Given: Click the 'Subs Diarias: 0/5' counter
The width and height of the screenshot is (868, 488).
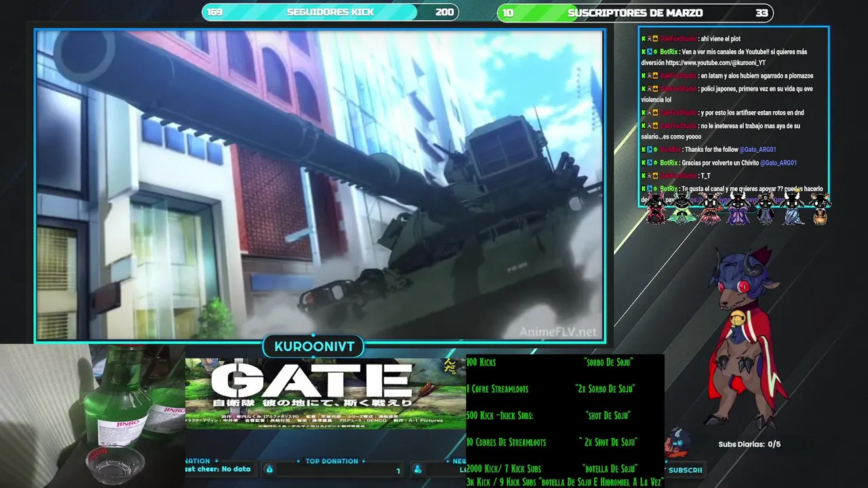Looking at the screenshot, I should [x=749, y=445].
